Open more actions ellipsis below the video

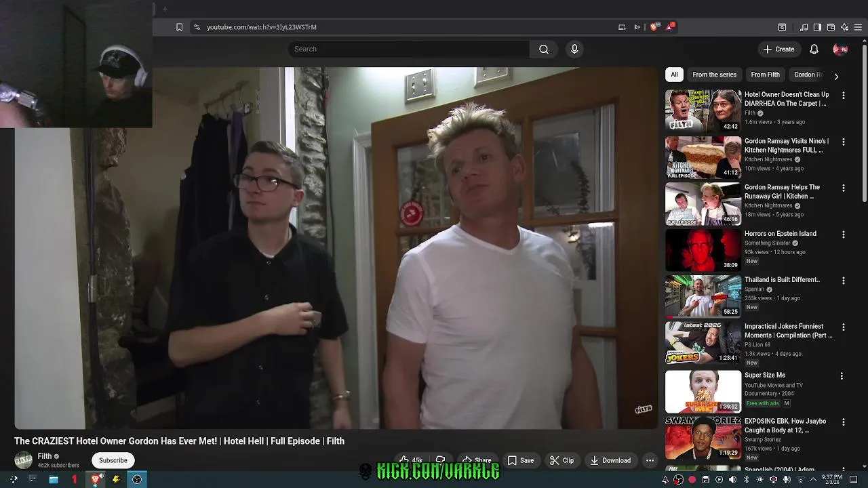650,460
